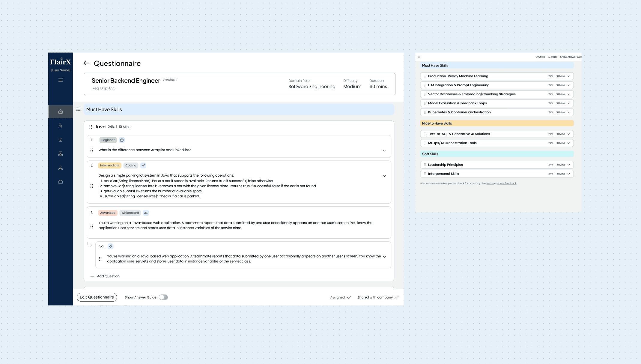Viewport: 641px width, 364px height.
Task: Open the share feedback link
Action: pos(507,183)
